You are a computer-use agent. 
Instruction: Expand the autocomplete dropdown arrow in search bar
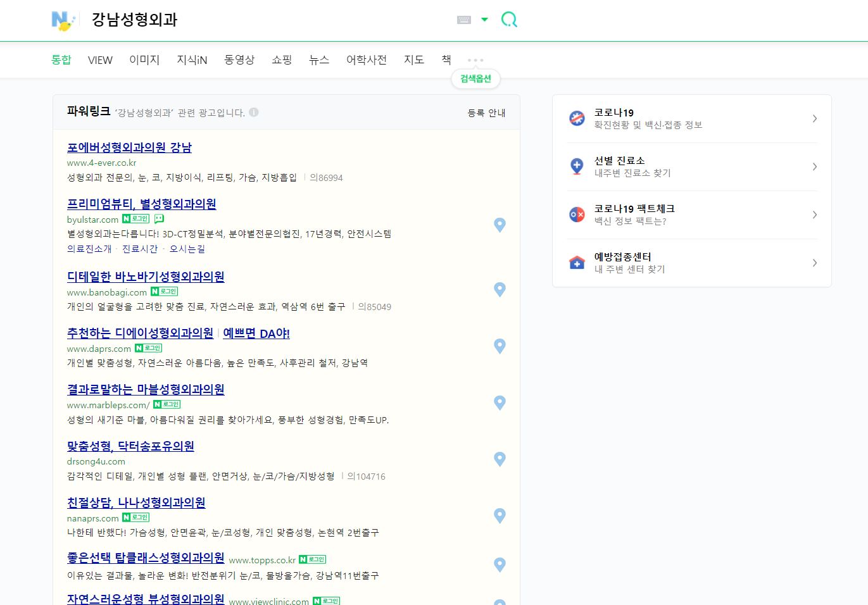click(484, 20)
